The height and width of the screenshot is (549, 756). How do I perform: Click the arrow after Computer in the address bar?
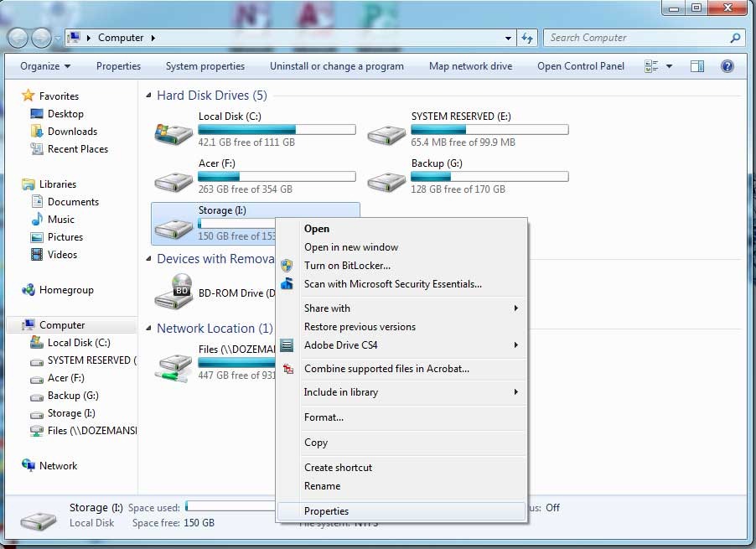click(153, 38)
